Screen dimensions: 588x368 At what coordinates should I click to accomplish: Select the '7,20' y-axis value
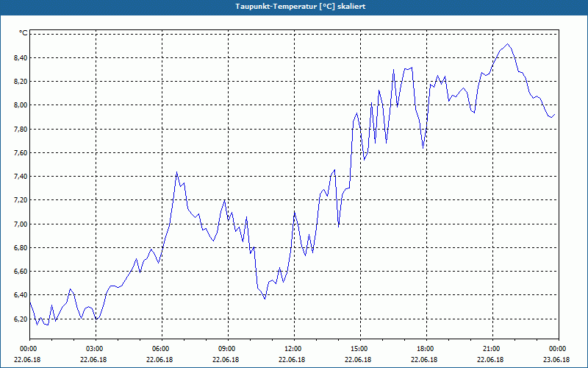click(x=21, y=199)
